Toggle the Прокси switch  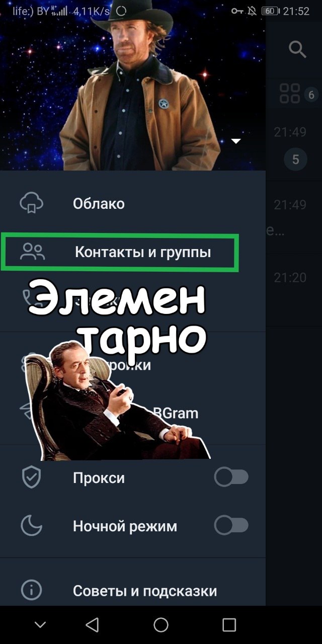coord(231,477)
